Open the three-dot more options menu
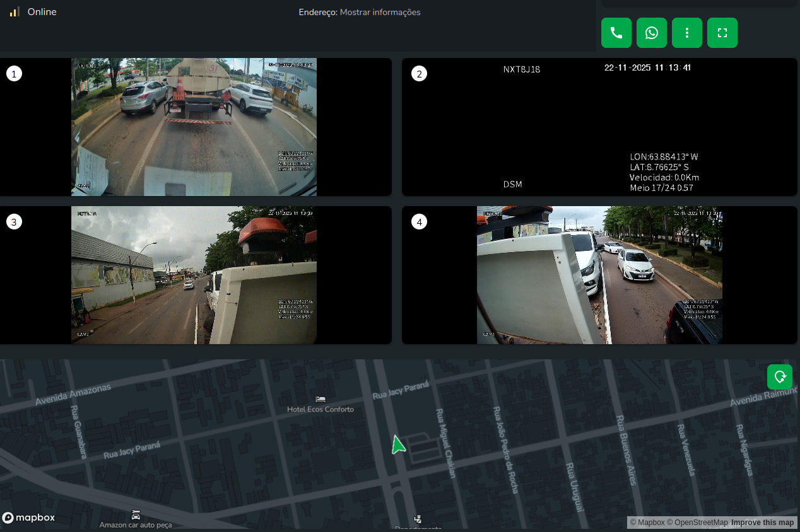This screenshot has width=800, height=532. 686,33
